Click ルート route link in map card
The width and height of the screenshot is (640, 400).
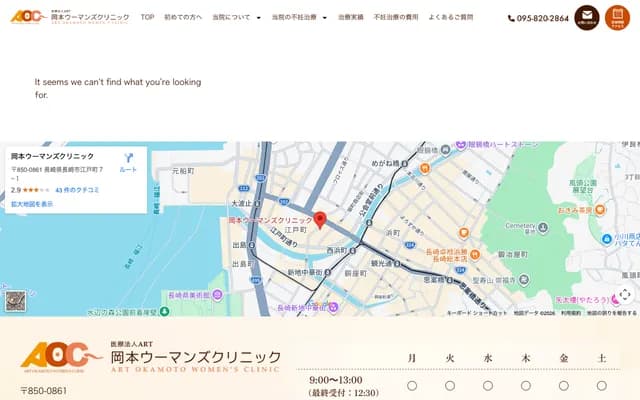pyautogui.click(x=128, y=169)
